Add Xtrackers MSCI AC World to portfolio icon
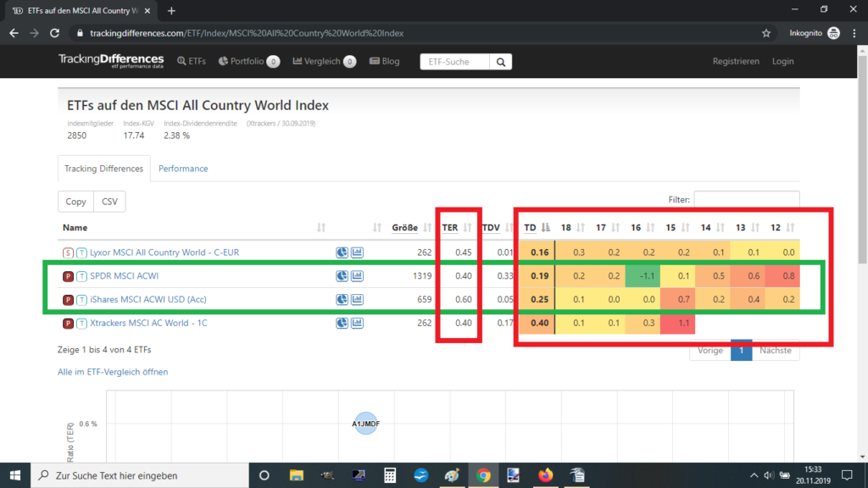 click(x=342, y=323)
